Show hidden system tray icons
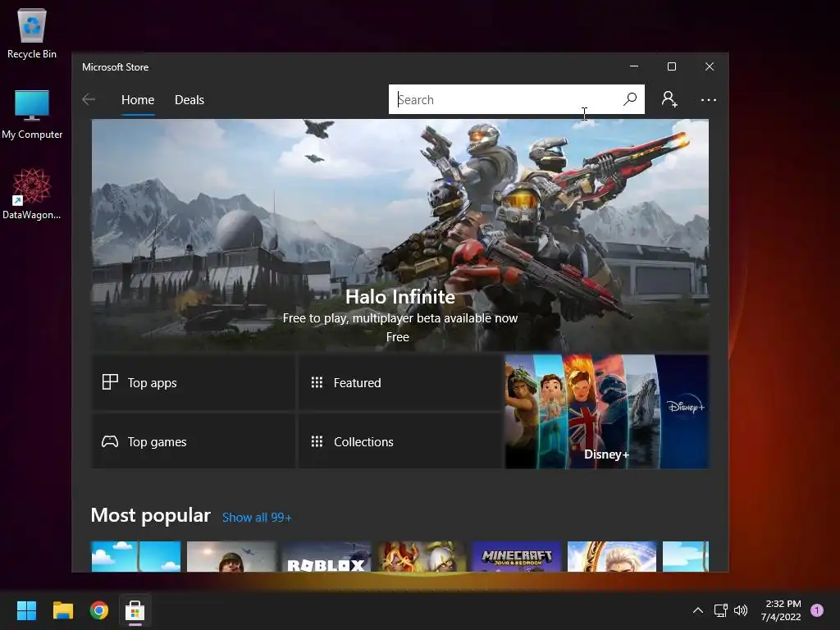840x630 pixels. coord(697,610)
